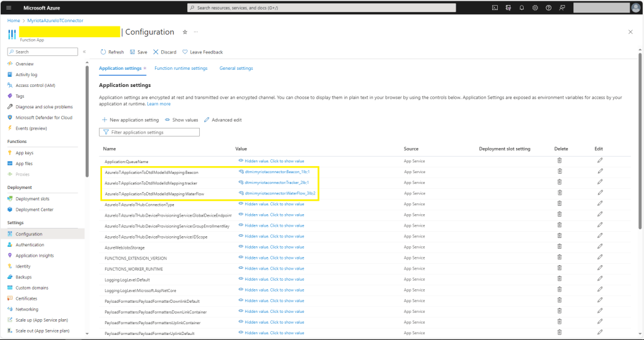This screenshot has width=644, height=340.
Task: Open the ellipsis more options menu
Action: (x=196, y=31)
